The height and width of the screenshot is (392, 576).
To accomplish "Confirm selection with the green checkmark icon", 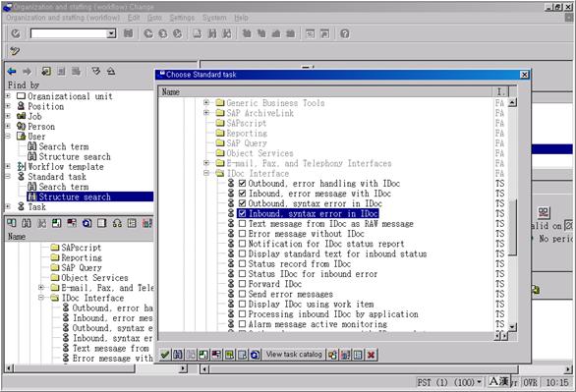I will (165, 355).
